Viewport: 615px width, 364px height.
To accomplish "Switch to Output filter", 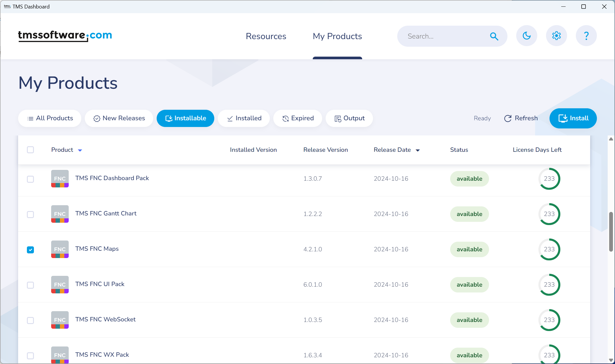I will pos(349,118).
